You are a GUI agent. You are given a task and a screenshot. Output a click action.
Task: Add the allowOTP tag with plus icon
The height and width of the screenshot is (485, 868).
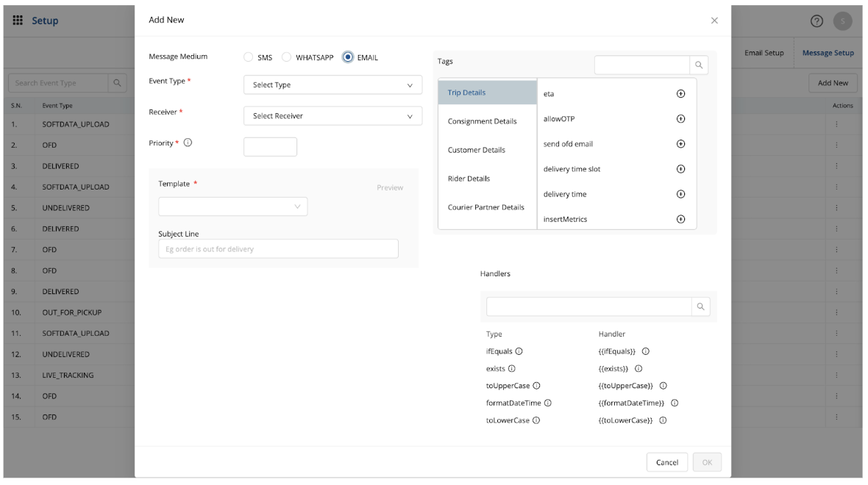680,119
